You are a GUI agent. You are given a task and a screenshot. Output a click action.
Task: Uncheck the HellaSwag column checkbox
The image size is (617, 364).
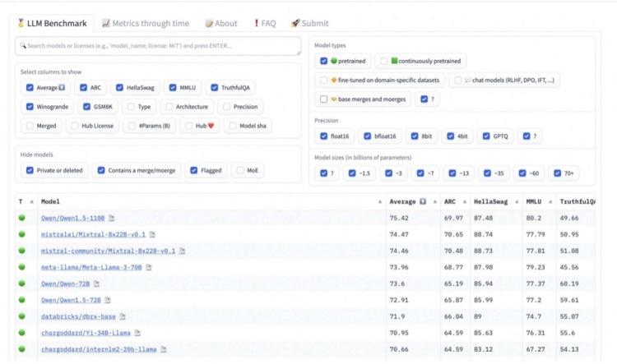119,87
